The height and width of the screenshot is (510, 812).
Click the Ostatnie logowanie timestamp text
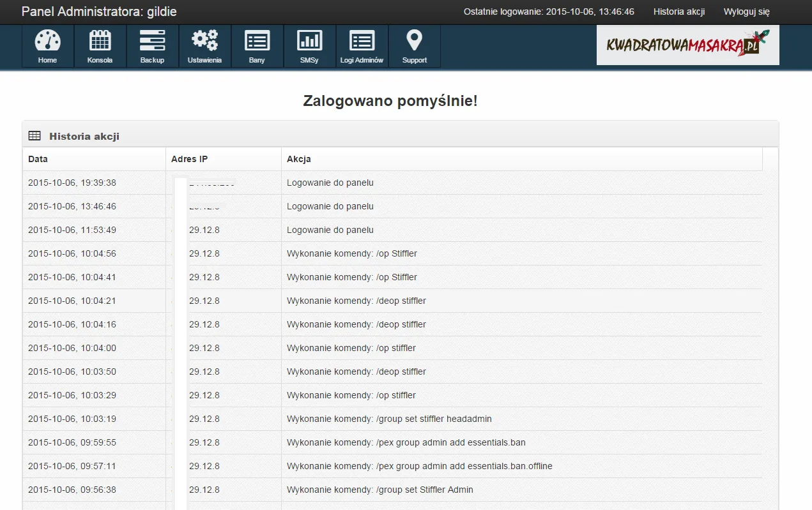pyautogui.click(x=549, y=11)
